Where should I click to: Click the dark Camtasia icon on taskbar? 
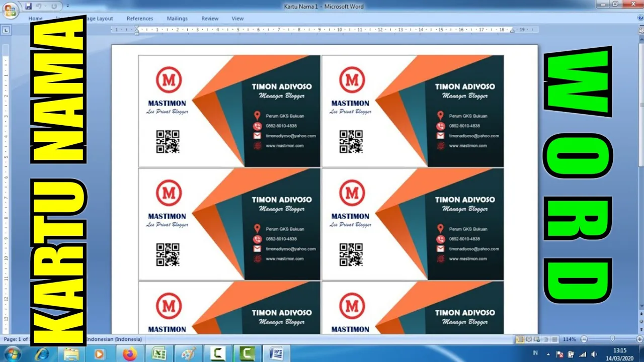click(217, 354)
